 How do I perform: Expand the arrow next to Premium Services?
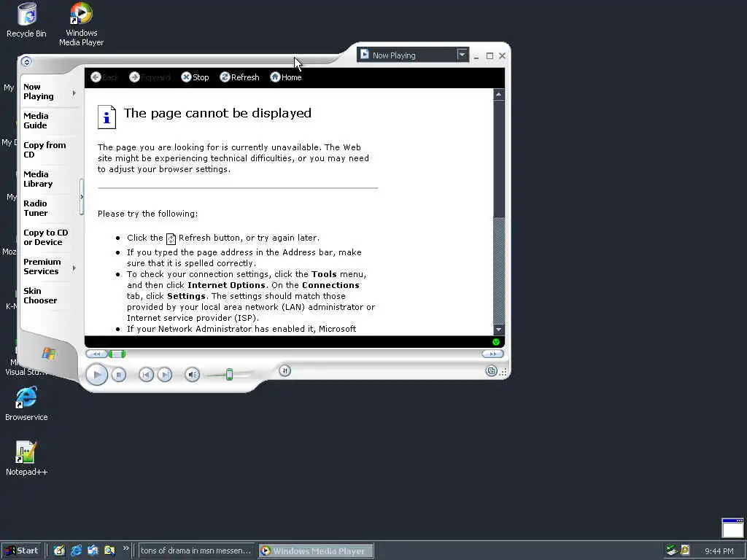pyautogui.click(x=74, y=268)
